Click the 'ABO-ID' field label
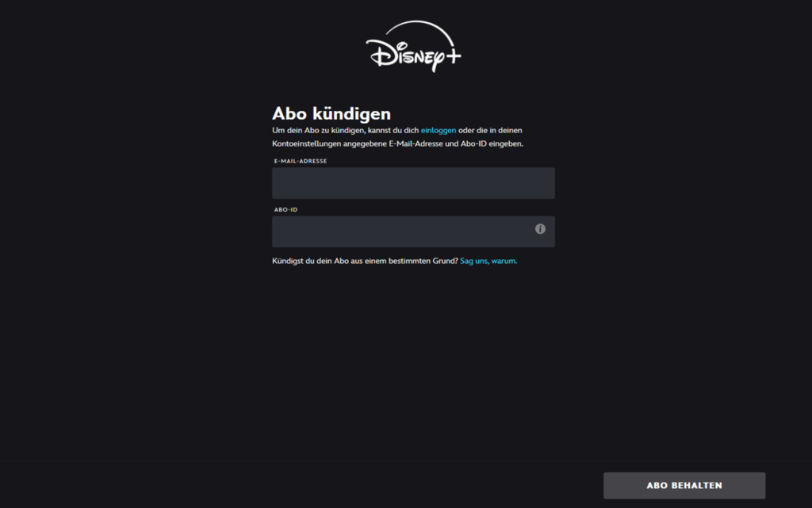 pyautogui.click(x=285, y=210)
